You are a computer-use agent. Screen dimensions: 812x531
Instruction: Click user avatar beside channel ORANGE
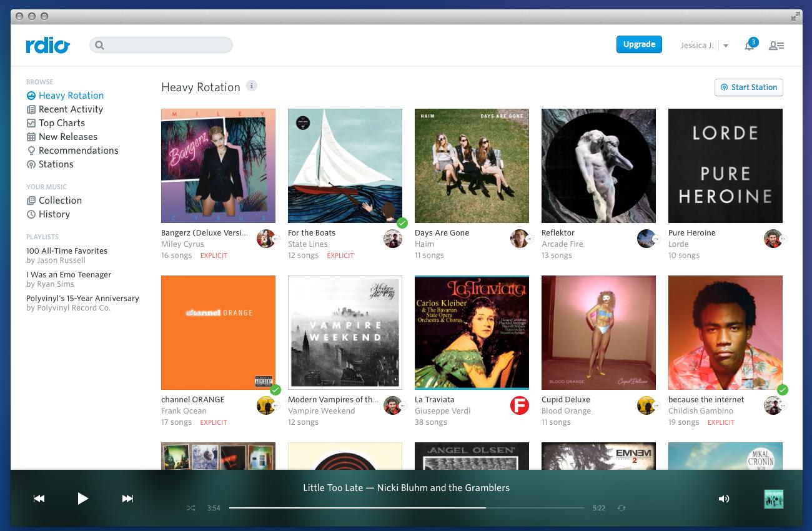(x=266, y=405)
